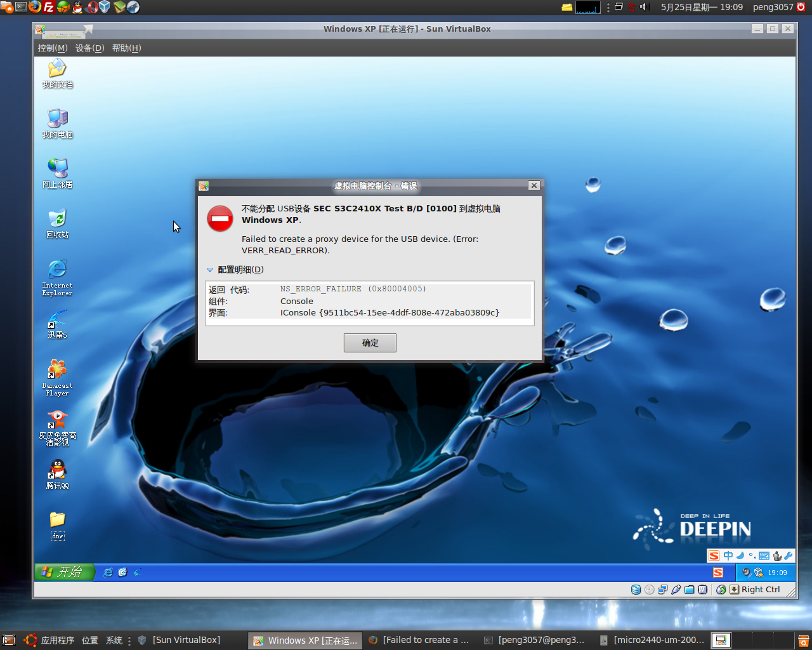Open the trash icon in bottom panel
Screen dimensions: 812x650
point(803,640)
